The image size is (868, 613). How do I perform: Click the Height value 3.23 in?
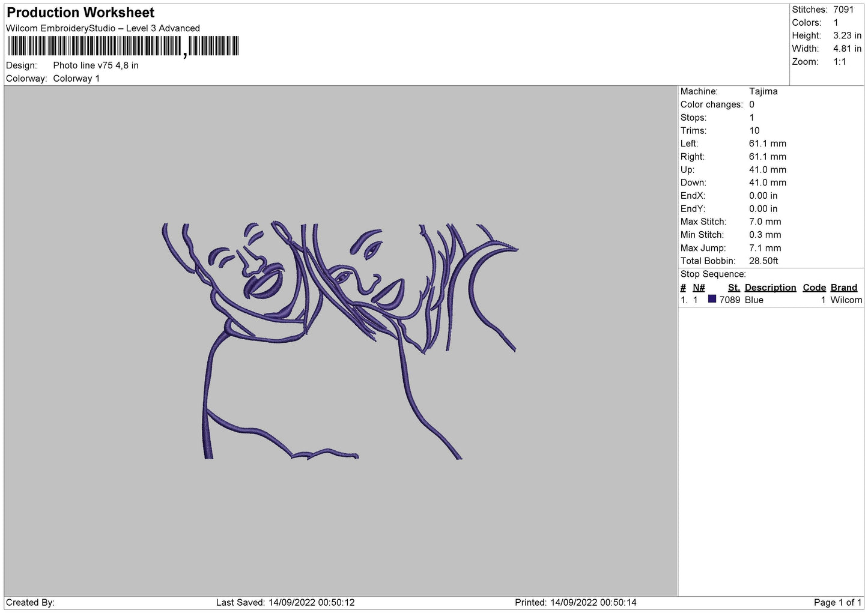[847, 35]
